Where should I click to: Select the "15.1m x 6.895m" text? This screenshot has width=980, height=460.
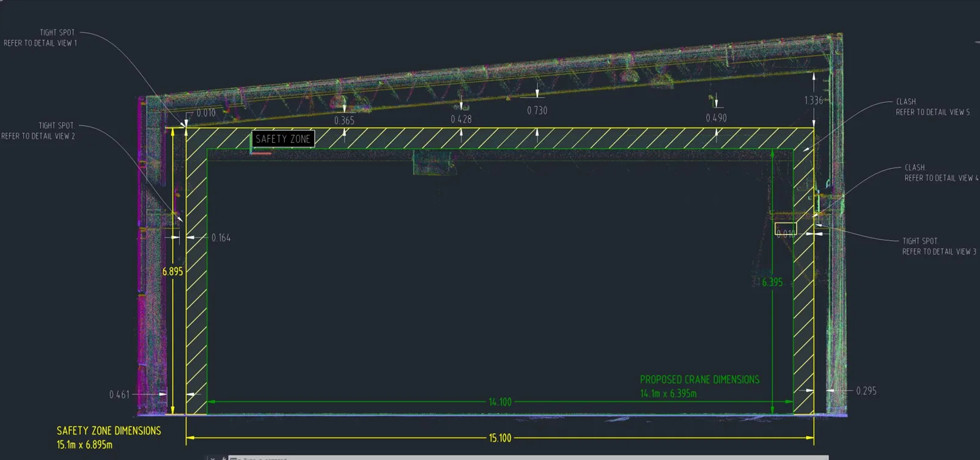pos(84,445)
